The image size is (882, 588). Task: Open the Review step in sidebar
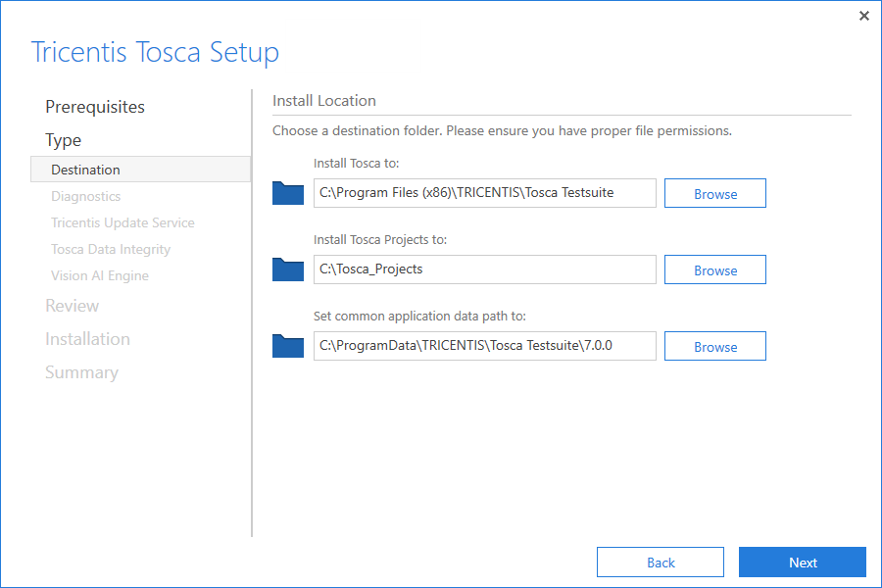click(x=73, y=306)
